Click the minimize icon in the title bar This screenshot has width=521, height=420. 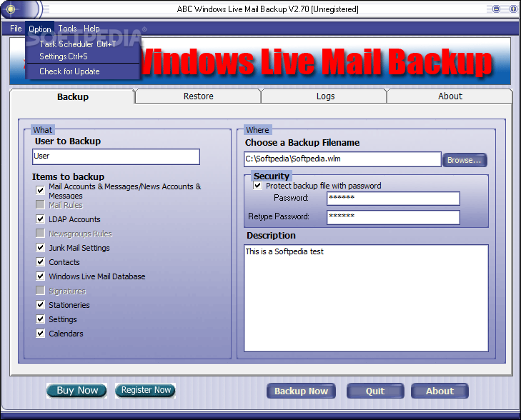[x=496, y=9]
